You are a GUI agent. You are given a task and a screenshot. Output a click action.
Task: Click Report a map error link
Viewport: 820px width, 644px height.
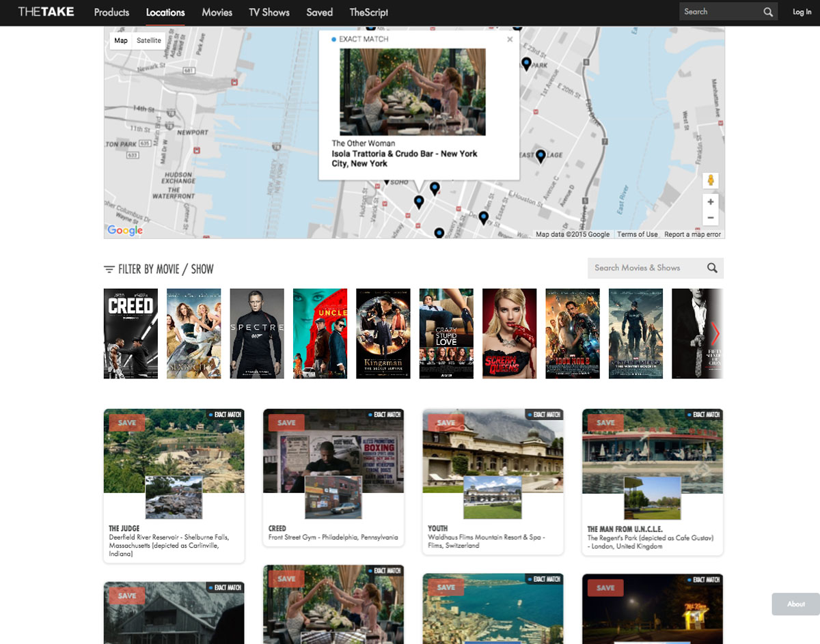pos(693,234)
